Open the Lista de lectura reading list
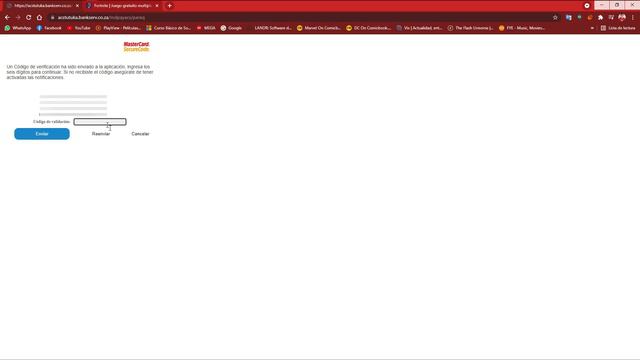Image resolution: width=640 pixels, height=360 pixels. coord(618,28)
